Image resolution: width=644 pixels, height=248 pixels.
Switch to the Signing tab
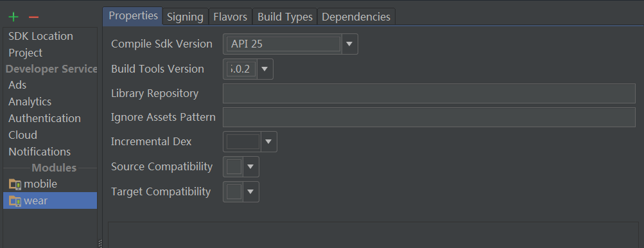coord(185,17)
